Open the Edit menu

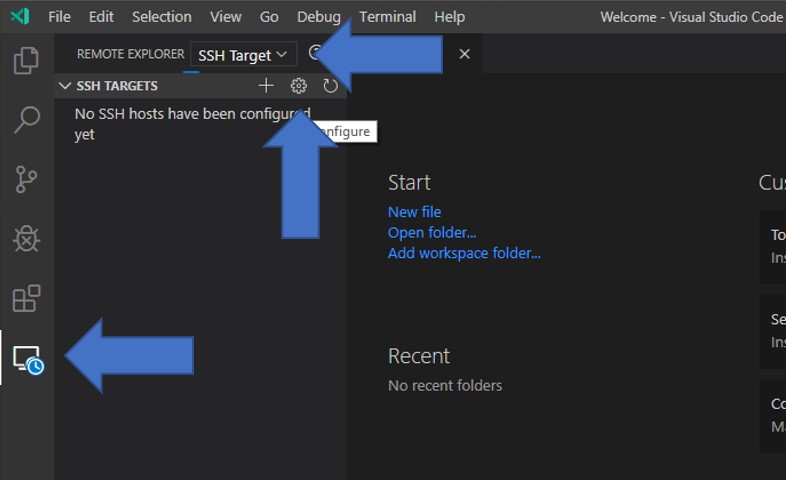(101, 17)
